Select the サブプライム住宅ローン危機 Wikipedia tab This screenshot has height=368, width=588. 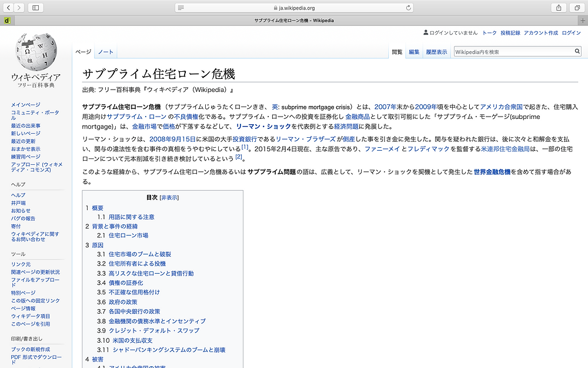coord(294,21)
